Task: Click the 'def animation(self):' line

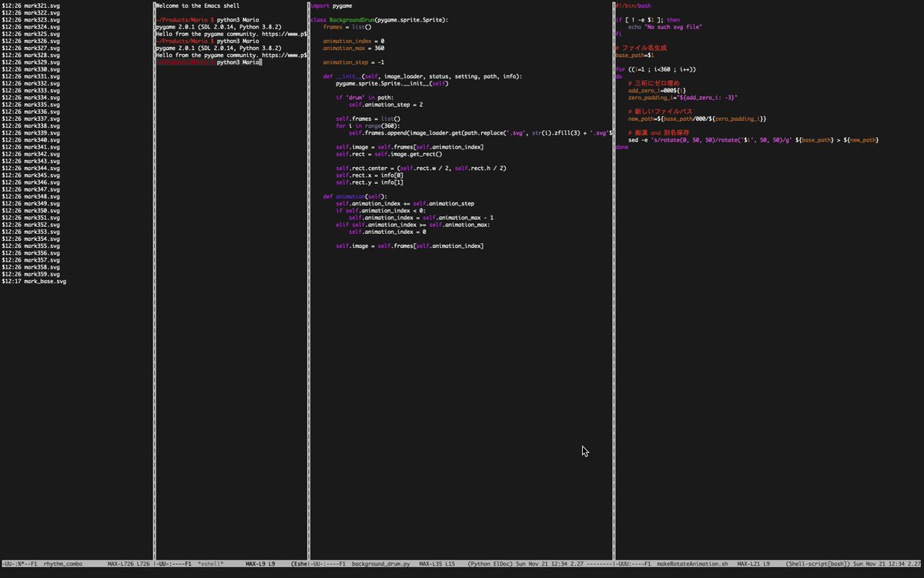Action: 355,197
